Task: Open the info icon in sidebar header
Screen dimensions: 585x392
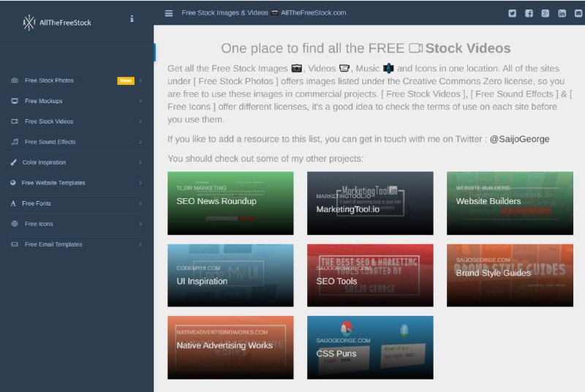Action: (x=132, y=18)
